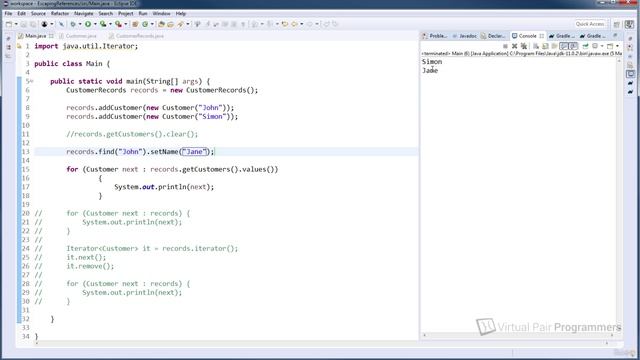Click the Last Edit Location icon
640x360 pixels.
coord(285,24)
